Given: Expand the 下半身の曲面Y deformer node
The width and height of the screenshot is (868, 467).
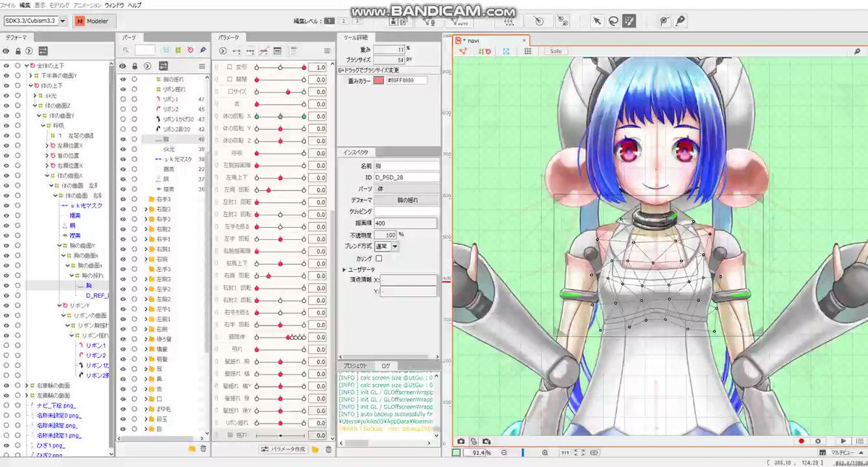Looking at the screenshot, I should [30, 75].
